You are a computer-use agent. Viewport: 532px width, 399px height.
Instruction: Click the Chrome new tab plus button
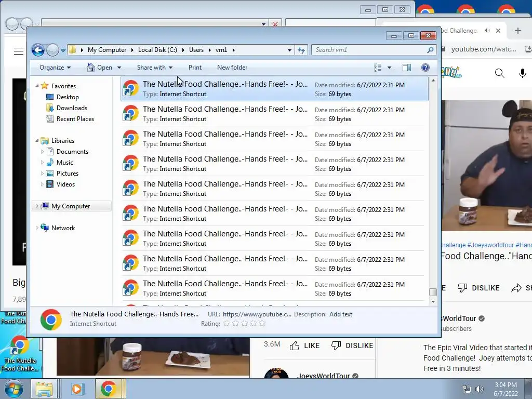[518, 31]
